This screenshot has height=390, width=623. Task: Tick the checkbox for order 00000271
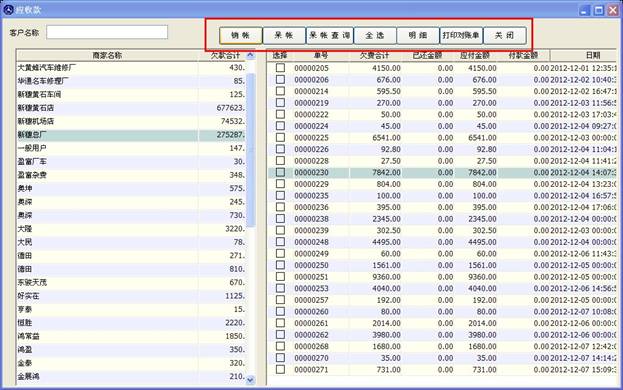[x=281, y=369]
